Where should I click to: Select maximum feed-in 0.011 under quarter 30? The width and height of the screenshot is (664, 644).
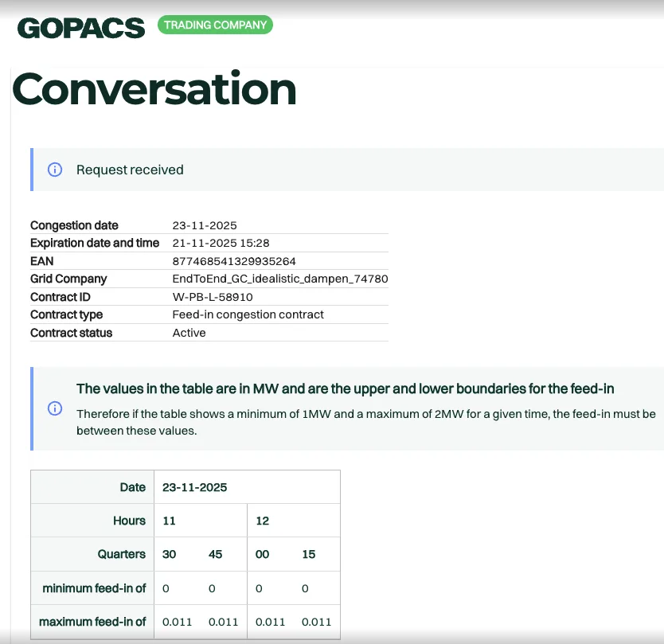pyautogui.click(x=177, y=622)
